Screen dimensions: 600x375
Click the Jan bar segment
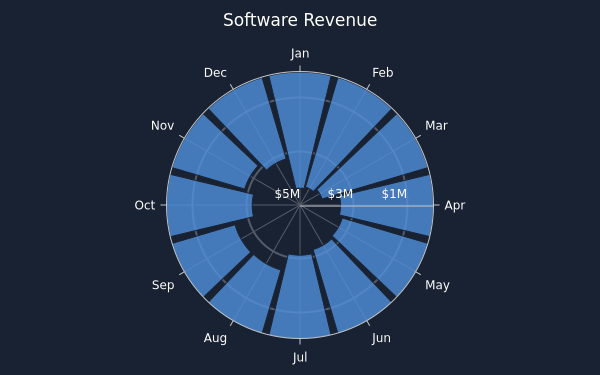click(x=300, y=126)
